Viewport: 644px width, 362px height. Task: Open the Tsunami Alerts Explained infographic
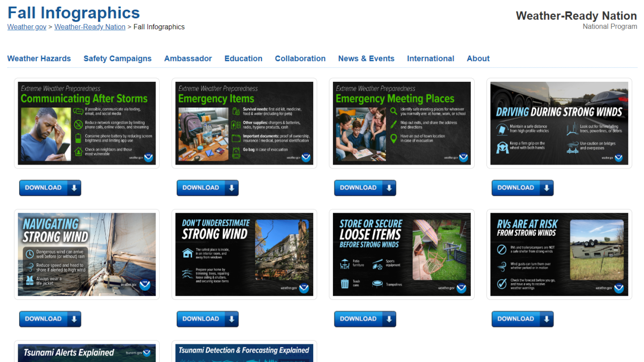click(x=87, y=353)
